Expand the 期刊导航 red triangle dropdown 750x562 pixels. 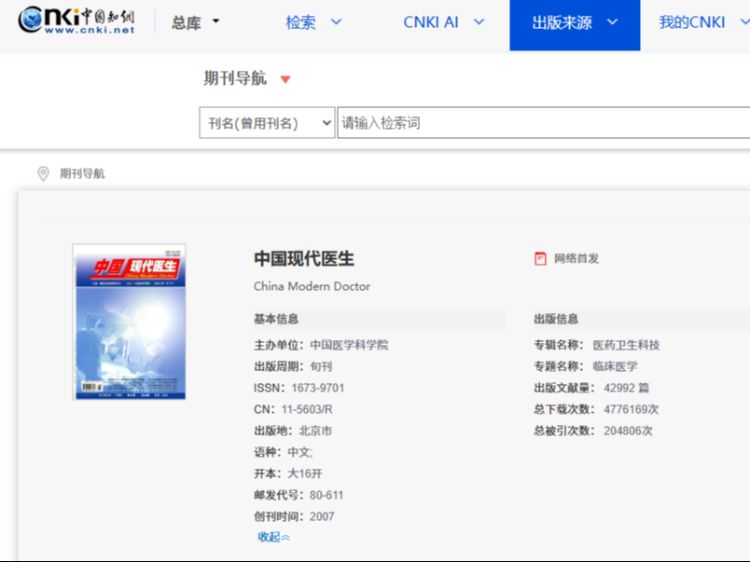pos(286,79)
